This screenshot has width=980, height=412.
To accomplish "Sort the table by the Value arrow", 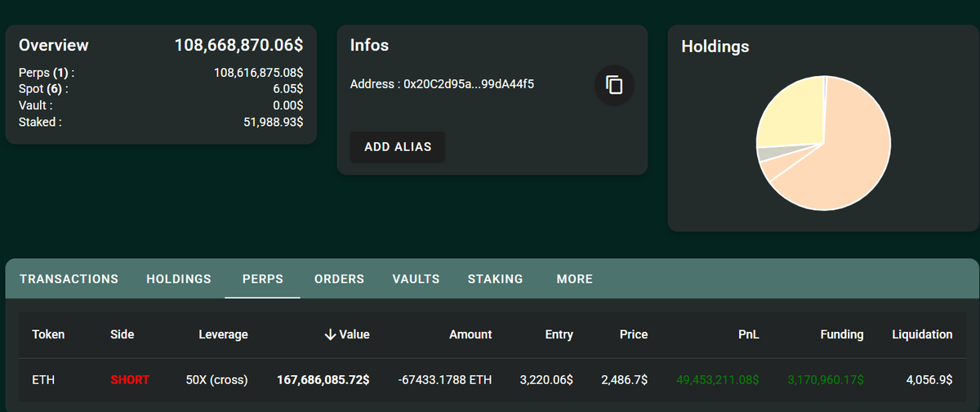I will pos(330,334).
